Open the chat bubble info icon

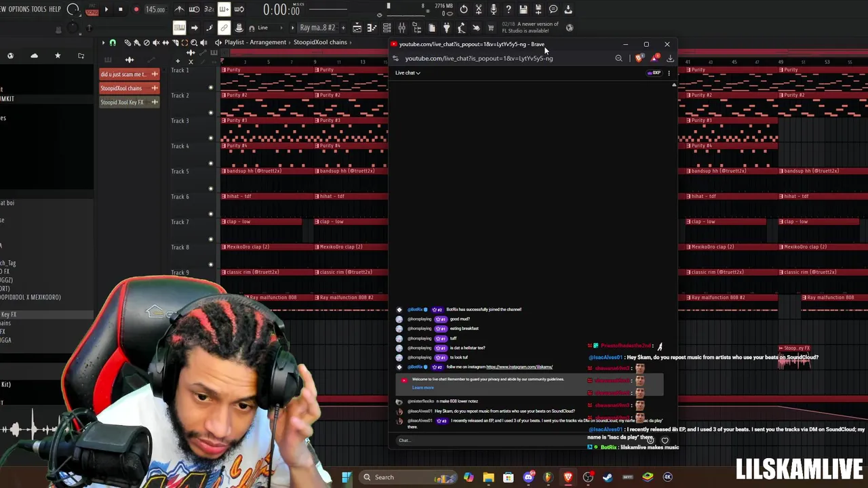(x=553, y=9)
